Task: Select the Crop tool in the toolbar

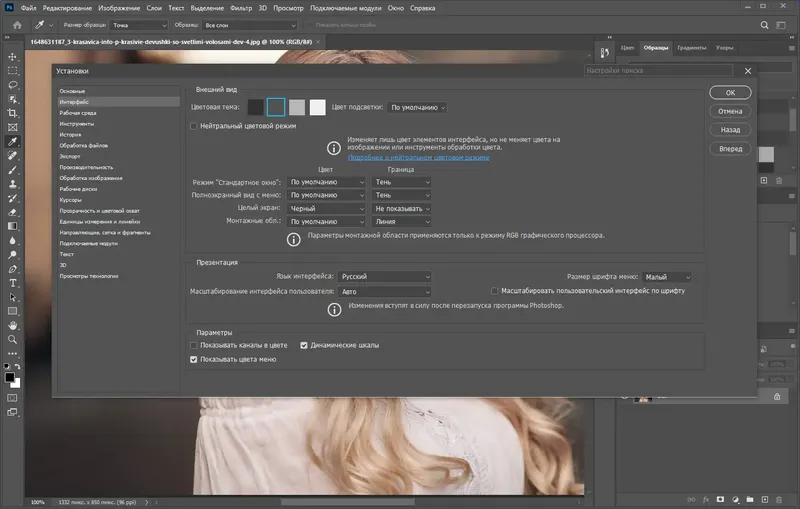Action: click(x=12, y=114)
